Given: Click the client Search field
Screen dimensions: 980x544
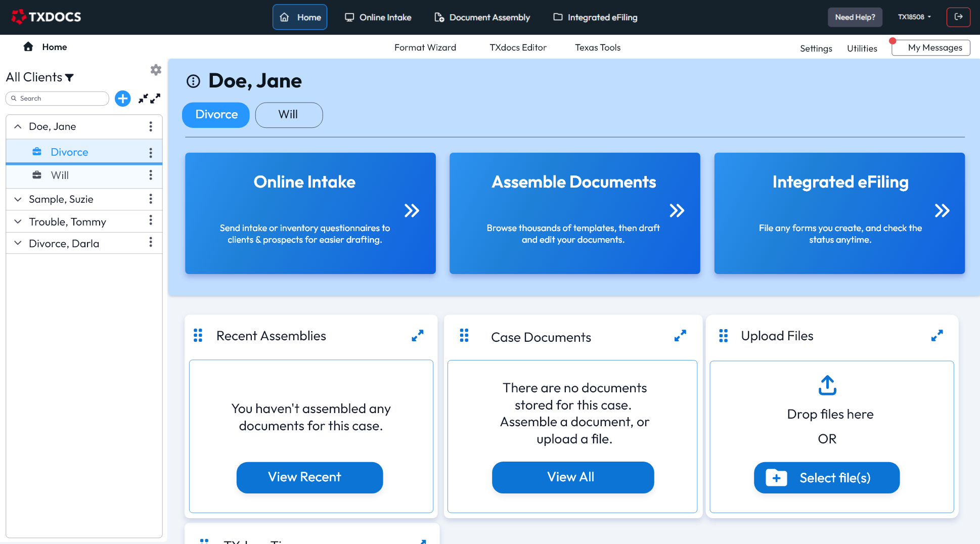Looking at the screenshot, I should point(57,99).
